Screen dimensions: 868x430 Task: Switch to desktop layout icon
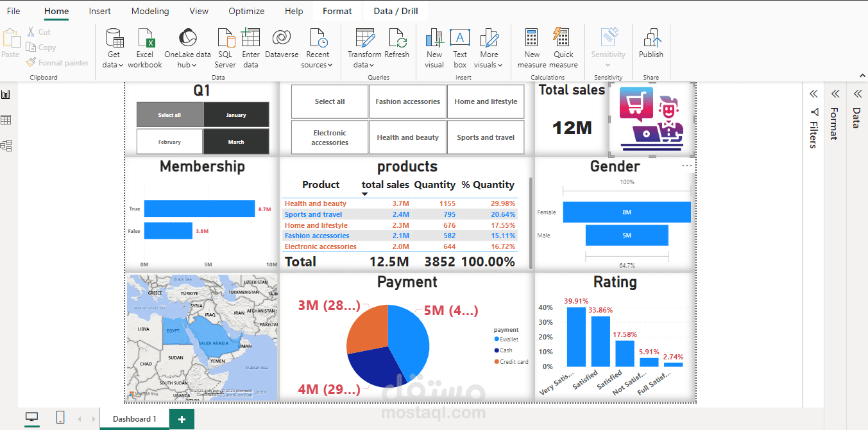(31, 418)
